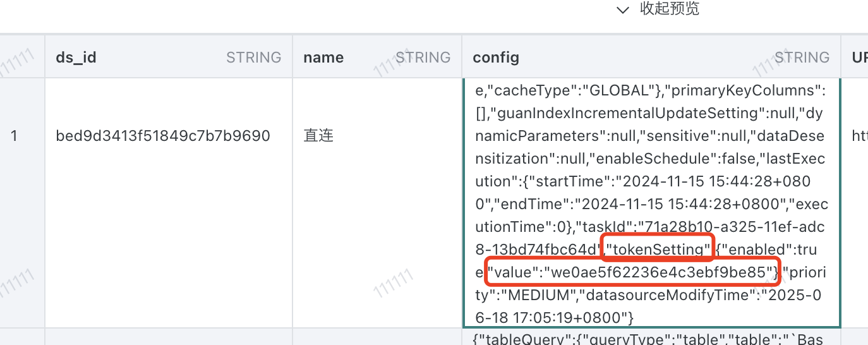Click STRING type label in config column
Screen dimensions: 868x345
pos(802,57)
